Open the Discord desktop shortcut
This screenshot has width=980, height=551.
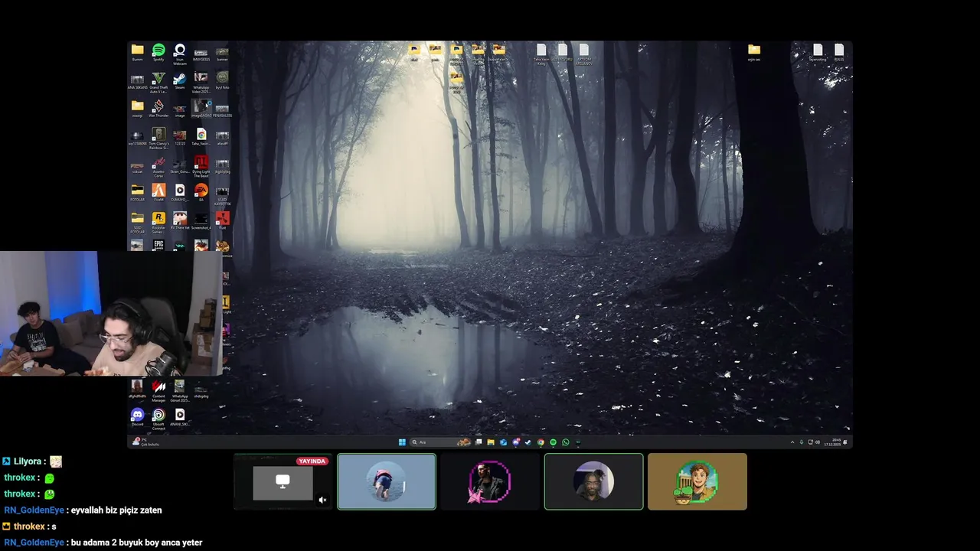pyautogui.click(x=137, y=417)
